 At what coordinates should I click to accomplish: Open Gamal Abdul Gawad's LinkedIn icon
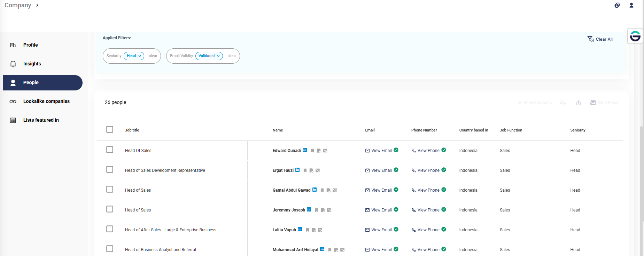[x=315, y=190]
